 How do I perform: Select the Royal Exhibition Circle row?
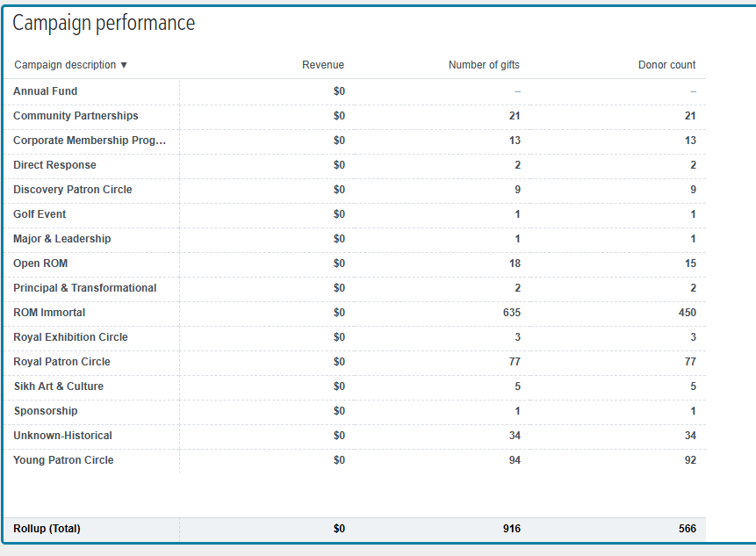[355, 337]
